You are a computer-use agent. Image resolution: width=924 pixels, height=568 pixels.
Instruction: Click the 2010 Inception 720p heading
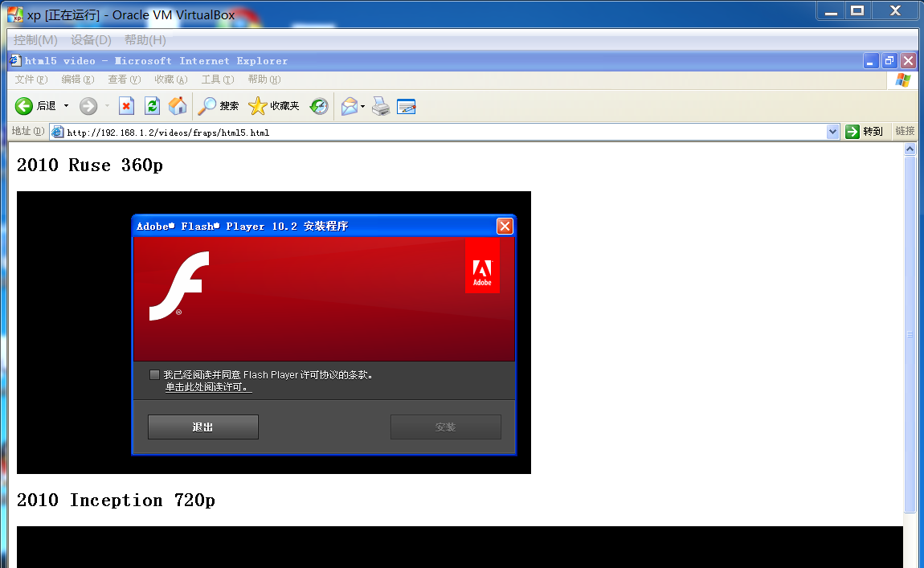tap(116, 501)
